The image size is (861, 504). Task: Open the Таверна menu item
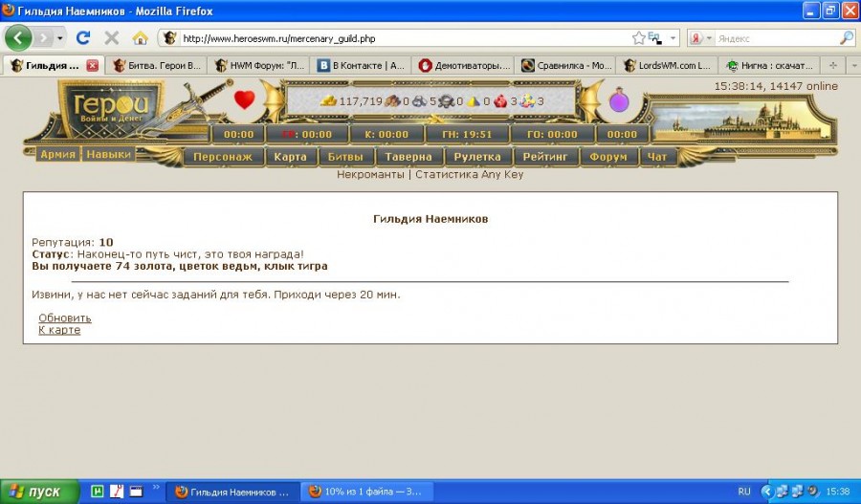408,157
